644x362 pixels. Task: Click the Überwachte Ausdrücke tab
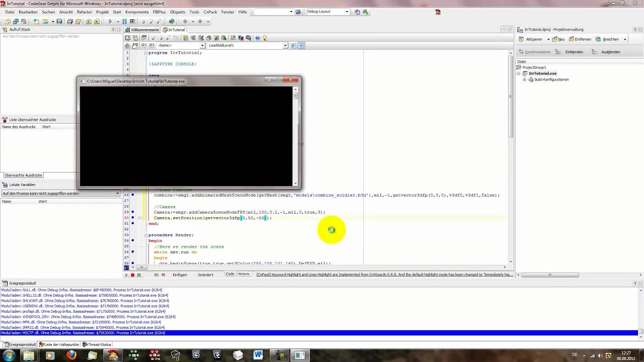pos(23,175)
